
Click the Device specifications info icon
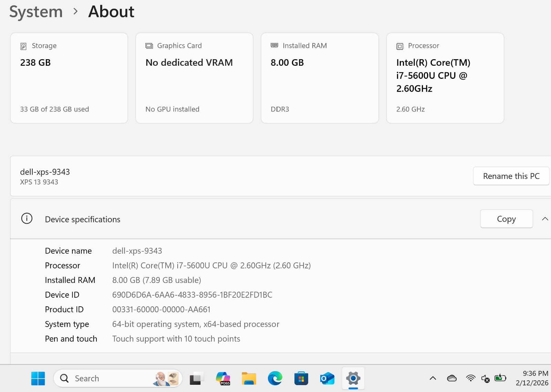click(x=27, y=219)
